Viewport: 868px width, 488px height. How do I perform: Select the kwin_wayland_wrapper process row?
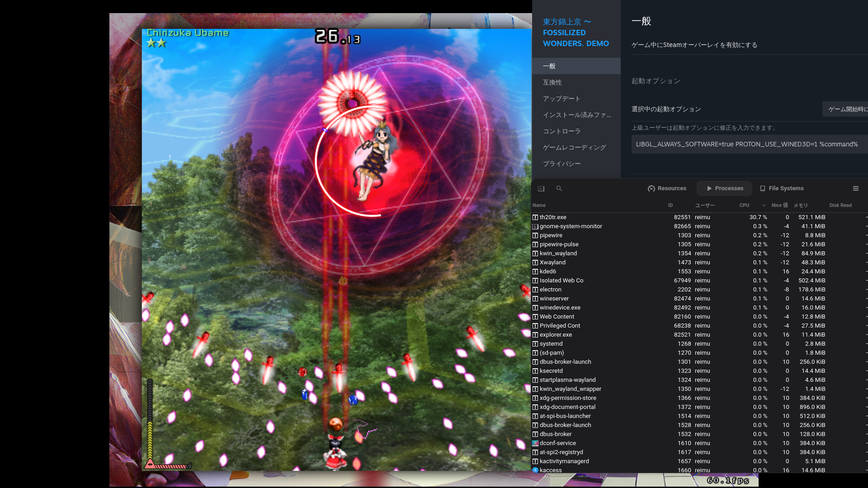tap(700, 389)
